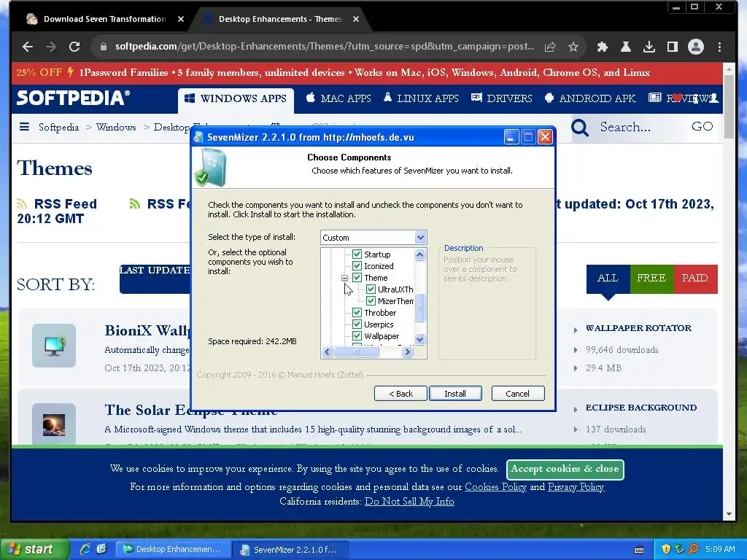Expand the Wallpaper Rotator arrow on Softpedia
747x560 pixels.
click(576, 330)
